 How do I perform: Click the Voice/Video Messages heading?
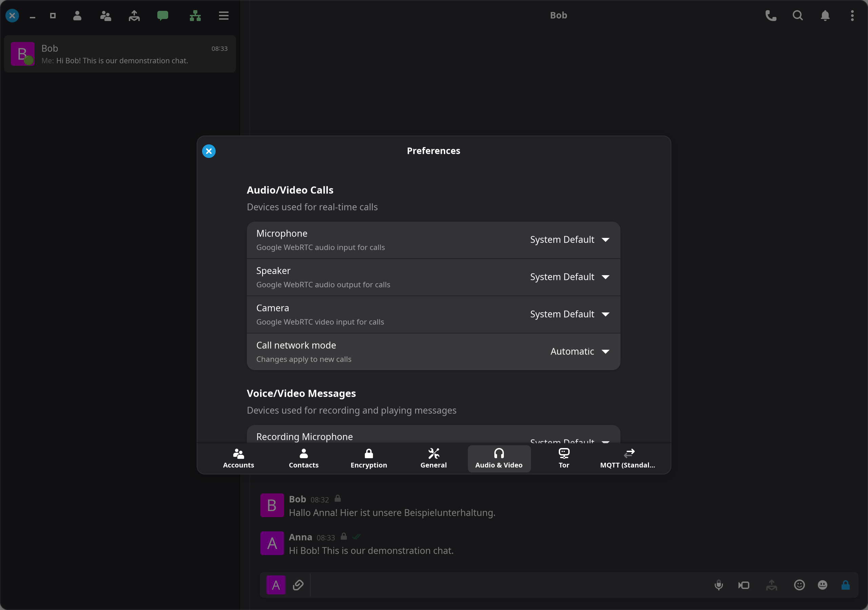point(301,393)
